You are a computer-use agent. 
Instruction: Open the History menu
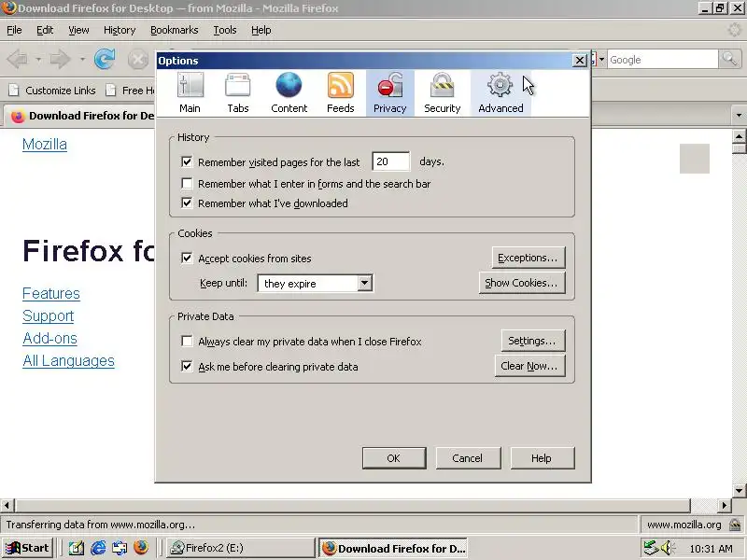pyautogui.click(x=120, y=30)
